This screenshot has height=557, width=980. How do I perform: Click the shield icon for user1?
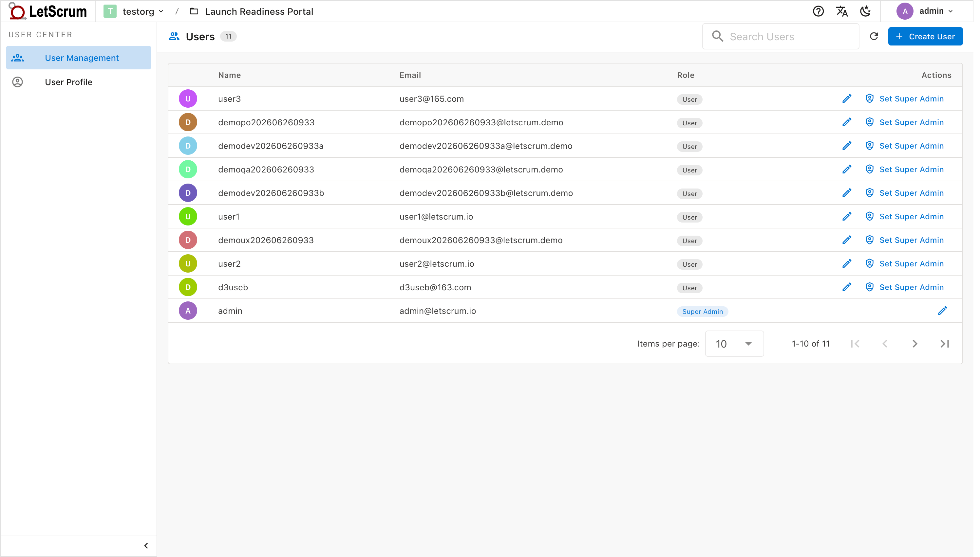[x=869, y=217]
